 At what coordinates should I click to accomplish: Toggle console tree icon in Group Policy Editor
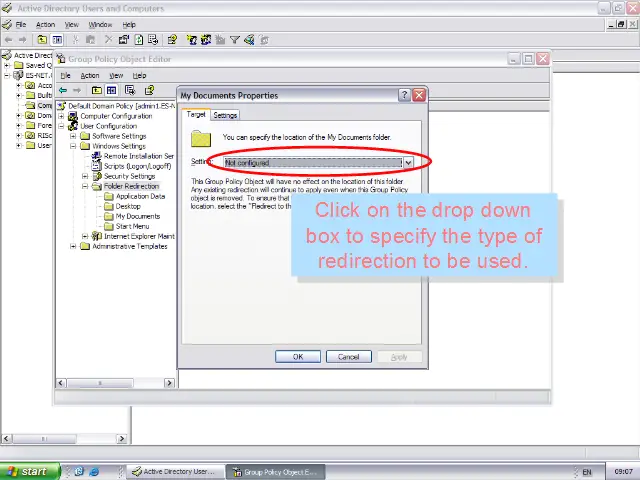pos(111,90)
